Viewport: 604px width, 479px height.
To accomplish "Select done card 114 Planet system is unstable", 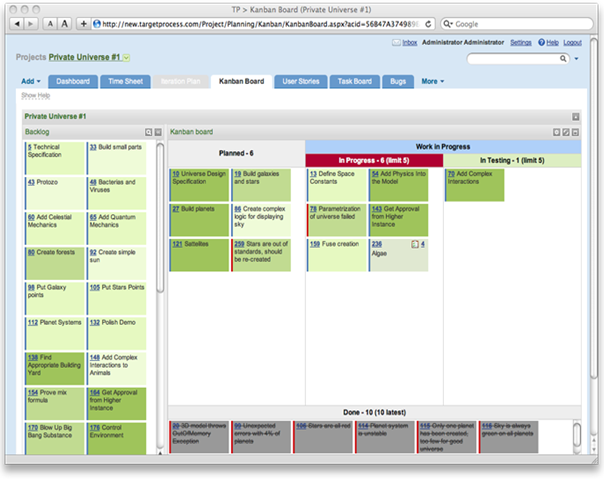I will [x=385, y=437].
